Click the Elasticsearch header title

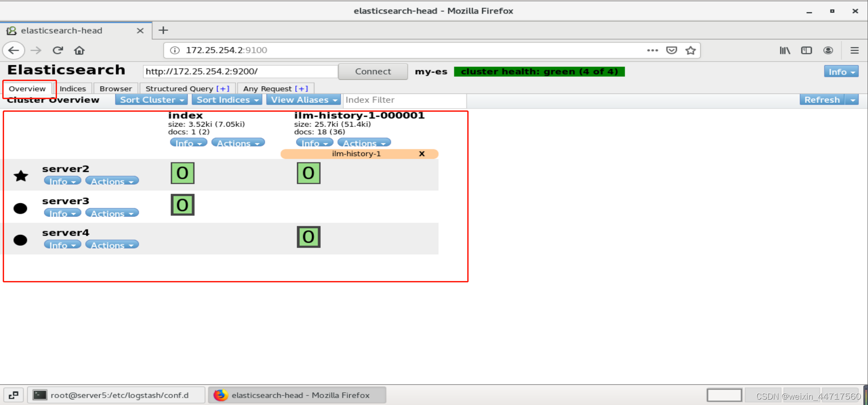[x=66, y=70]
